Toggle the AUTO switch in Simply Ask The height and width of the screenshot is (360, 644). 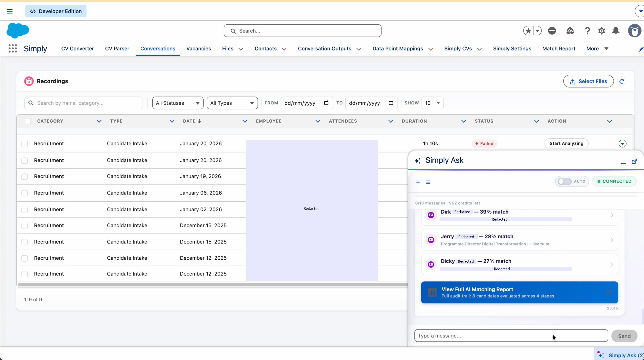click(x=565, y=181)
